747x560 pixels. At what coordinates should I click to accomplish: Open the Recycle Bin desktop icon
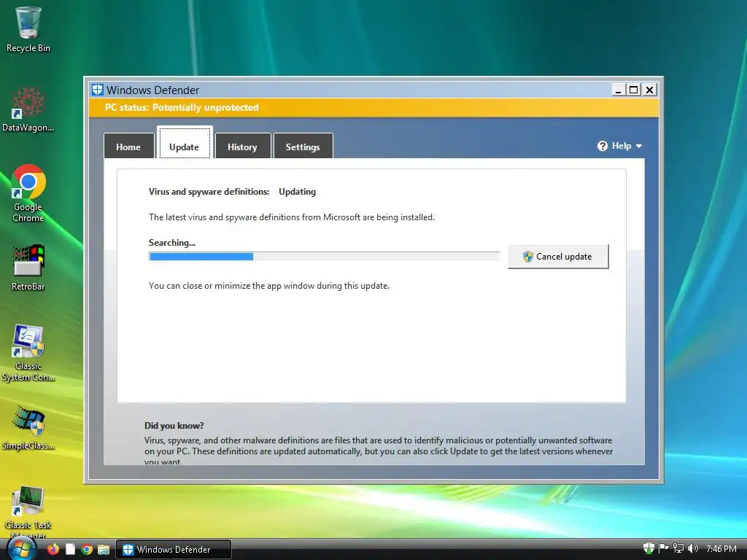click(28, 29)
